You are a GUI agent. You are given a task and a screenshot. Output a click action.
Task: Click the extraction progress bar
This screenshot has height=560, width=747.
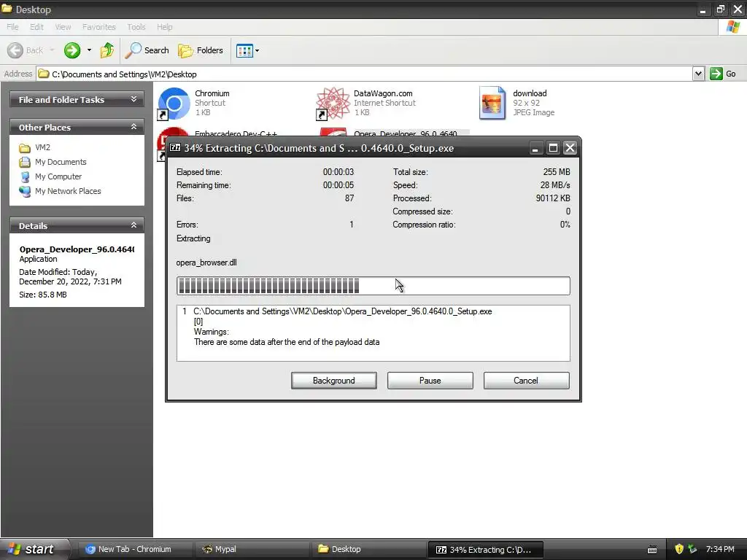tap(373, 286)
